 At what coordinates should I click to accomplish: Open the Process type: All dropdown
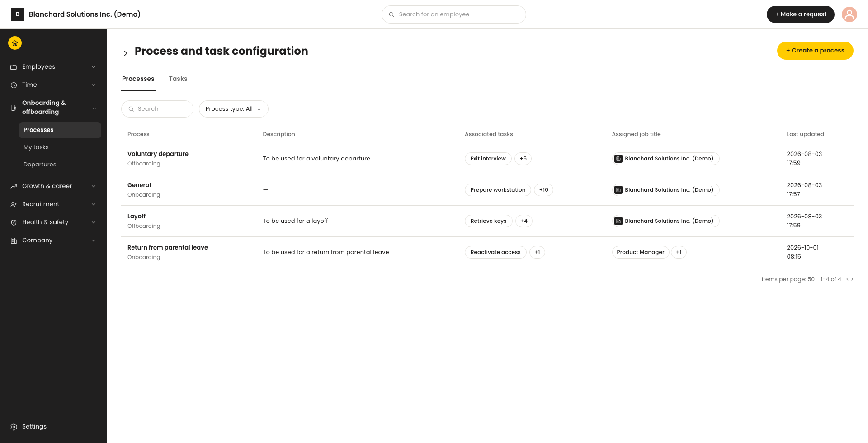coord(233,109)
